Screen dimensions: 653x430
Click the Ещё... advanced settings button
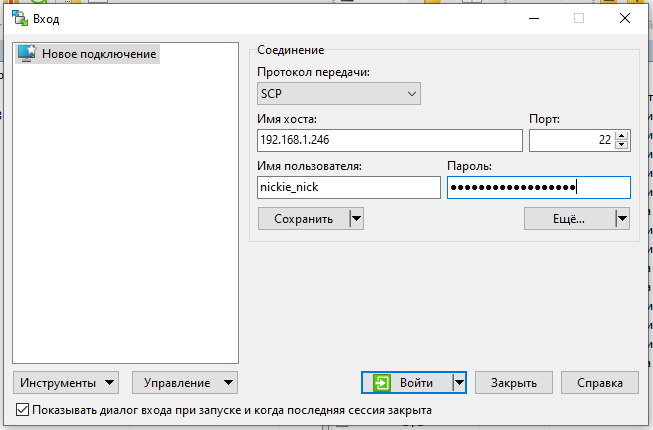click(568, 218)
